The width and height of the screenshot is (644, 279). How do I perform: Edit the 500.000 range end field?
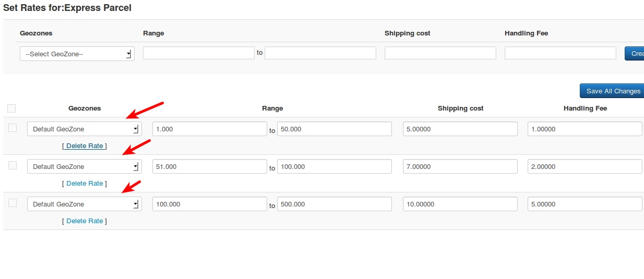[x=334, y=204]
